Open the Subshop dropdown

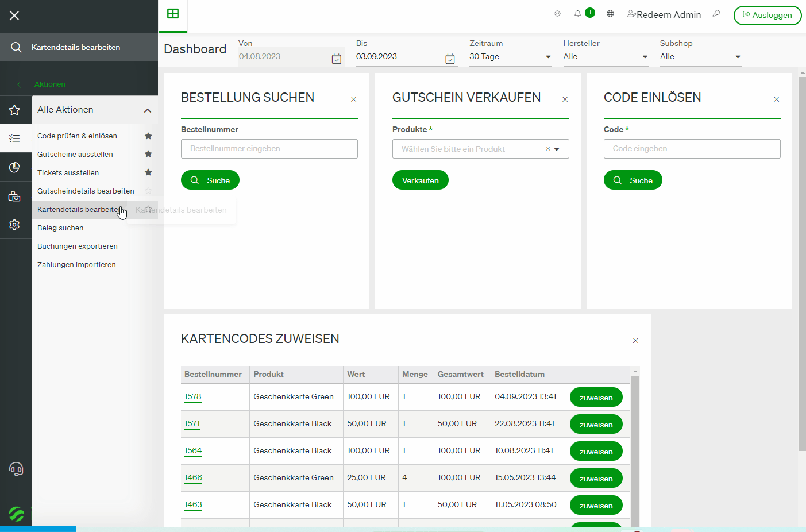pos(700,56)
